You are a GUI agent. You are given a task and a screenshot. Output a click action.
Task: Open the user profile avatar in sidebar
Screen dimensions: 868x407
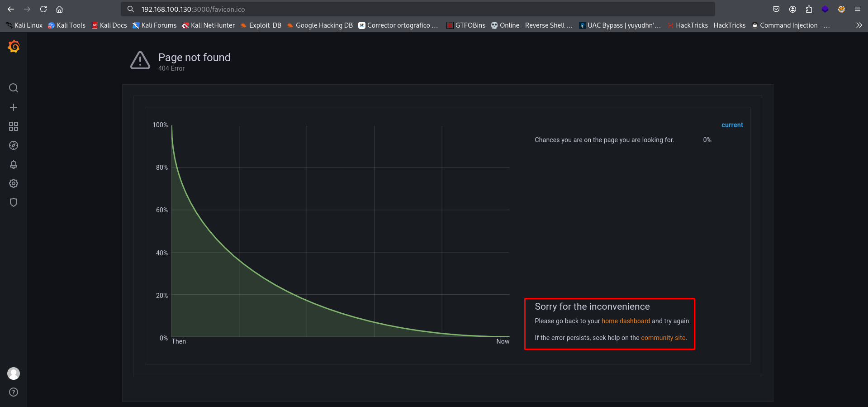[x=14, y=373]
